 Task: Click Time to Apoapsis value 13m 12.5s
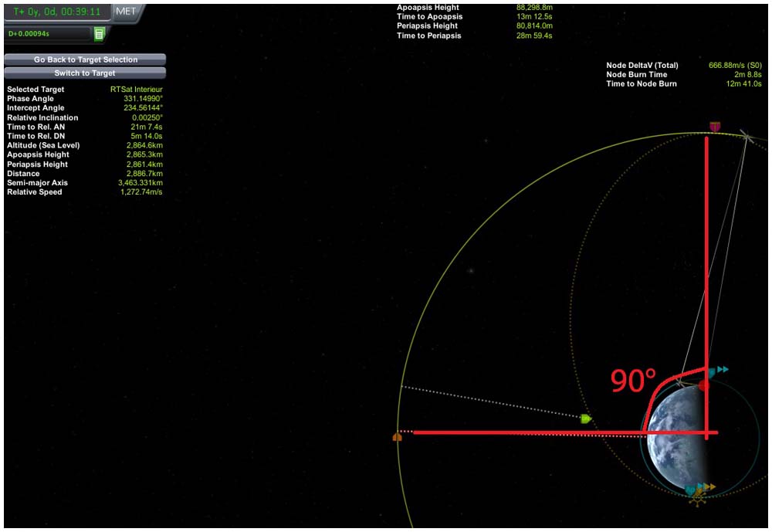click(x=534, y=17)
